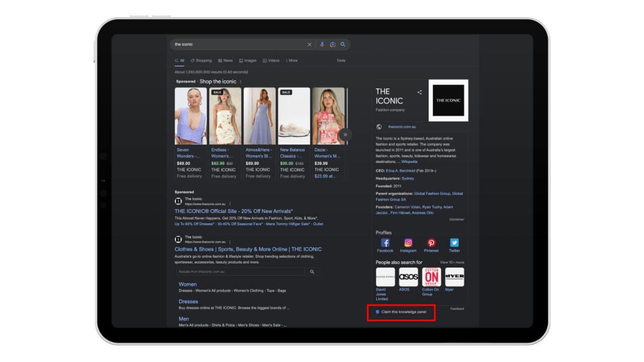644x362 pixels.
Task: Switch to the Images tab
Action: [248, 61]
